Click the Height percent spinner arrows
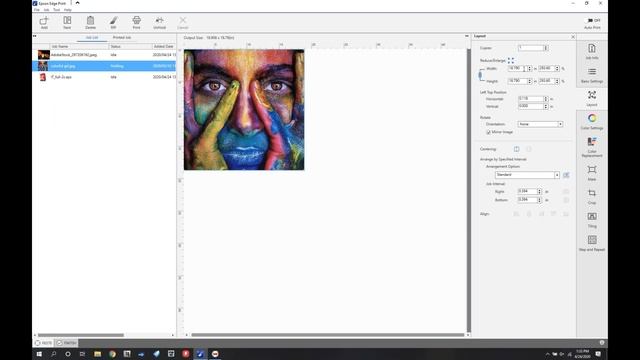This screenshot has height=360, width=640. 557,81
